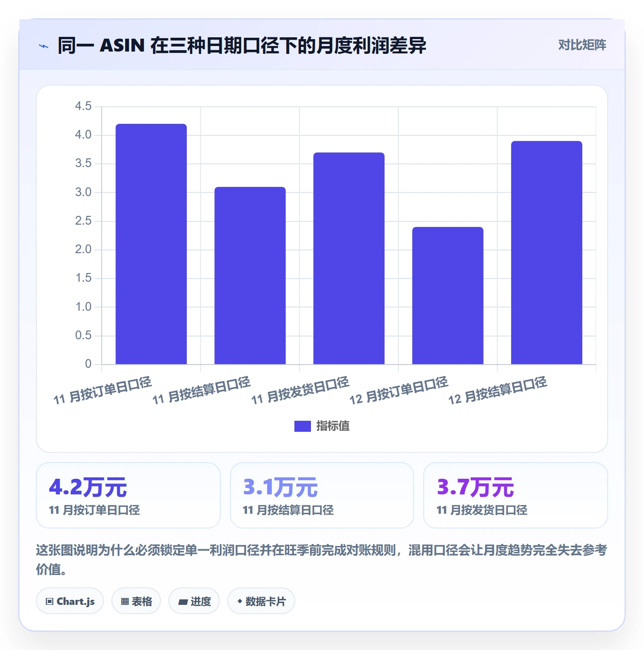Click the description paragraph starting 这张图说明
This screenshot has height=650, width=644.
point(322,559)
